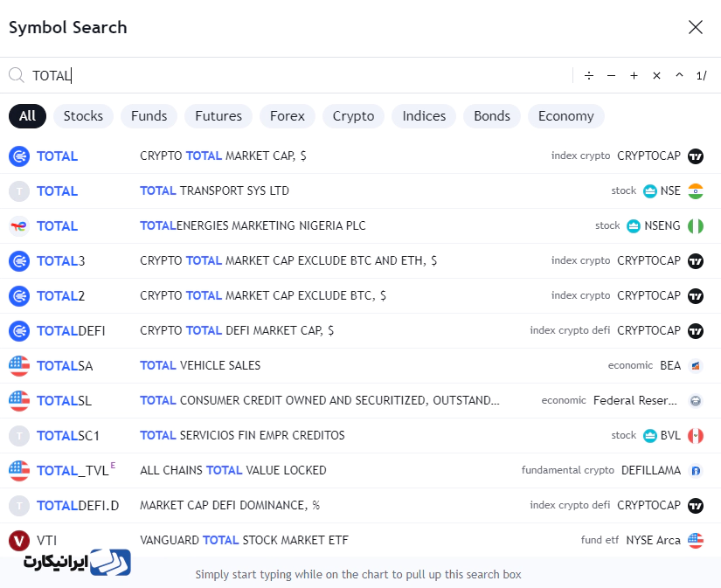The width and height of the screenshot is (721, 588).
Task: Click TradingView logo on TOTALDEFI row
Action: tap(696, 331)
